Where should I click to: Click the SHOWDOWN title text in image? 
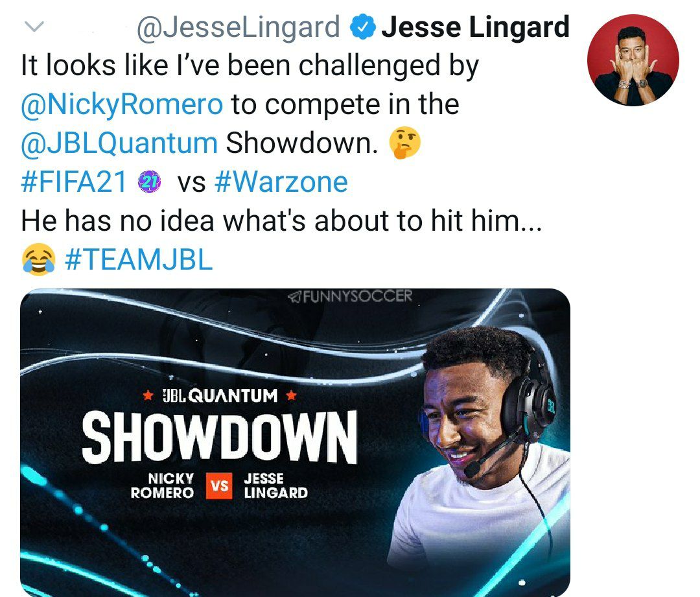tap(219, 437)
